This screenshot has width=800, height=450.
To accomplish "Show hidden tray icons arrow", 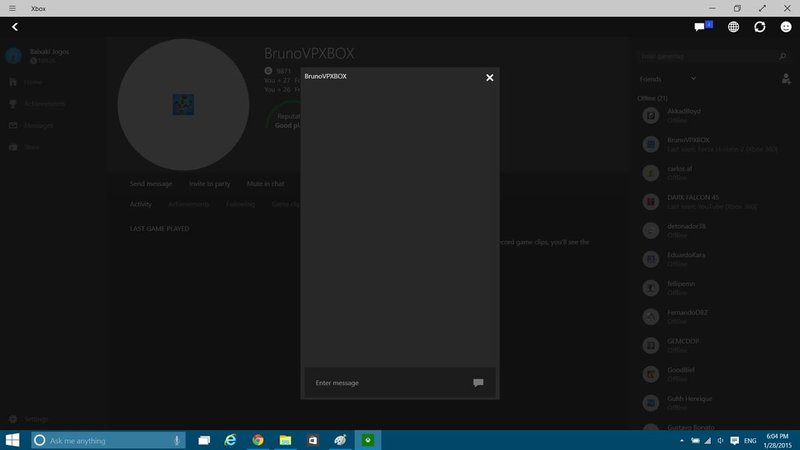I will tap(682, 440).
